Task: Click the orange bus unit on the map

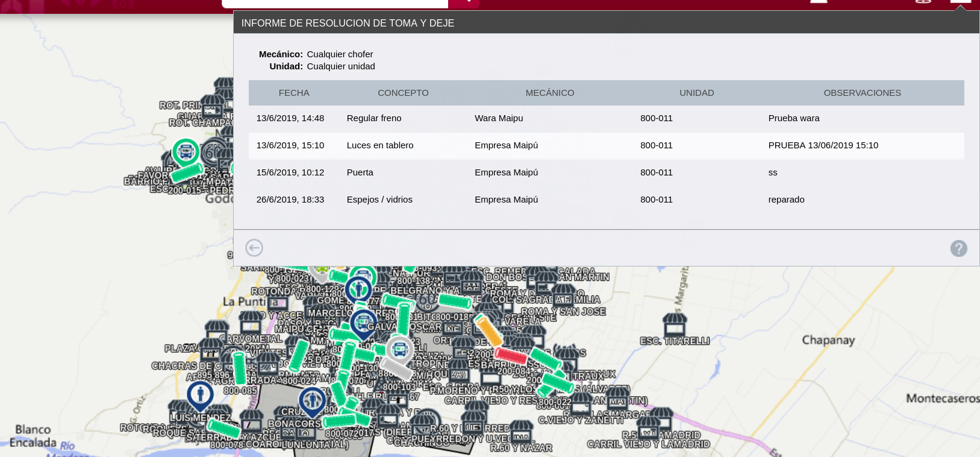Action: [x=488, y=330]
